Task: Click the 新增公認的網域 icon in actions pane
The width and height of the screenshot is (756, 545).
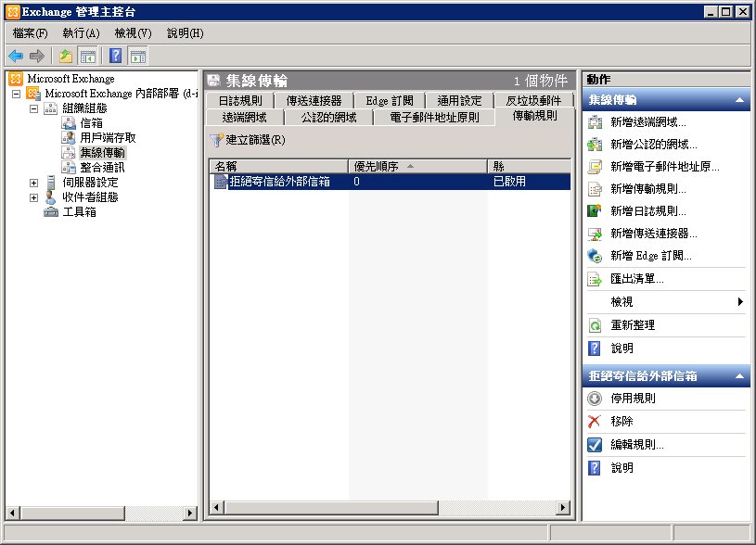Action: click(595, 145)
